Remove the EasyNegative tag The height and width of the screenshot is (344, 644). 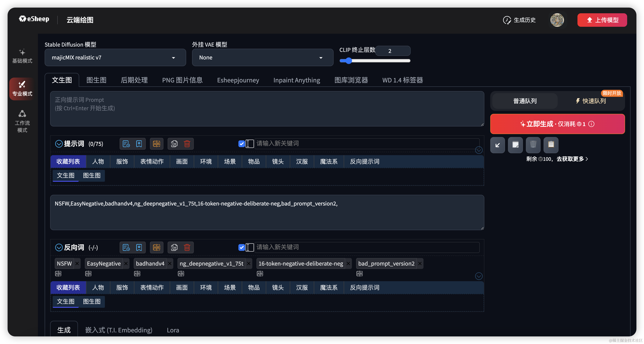[x=126, y=264]
